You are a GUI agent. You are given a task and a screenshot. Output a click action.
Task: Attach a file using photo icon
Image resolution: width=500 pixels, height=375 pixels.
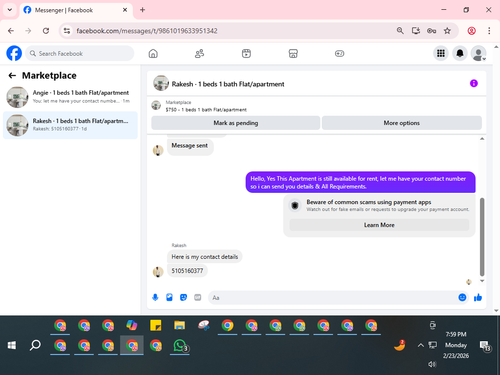pyautogui.click(x=169, y=297)
